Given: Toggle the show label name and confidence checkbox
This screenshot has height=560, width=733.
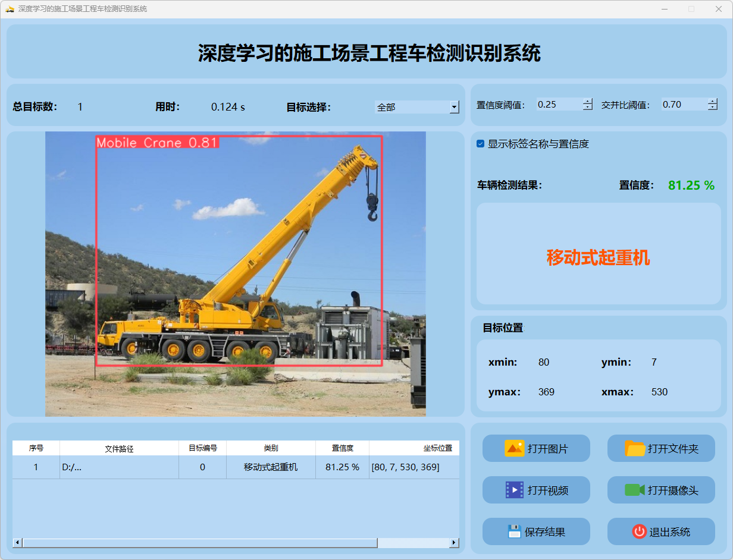Looking at the screenshot, I should pos(481,144).
